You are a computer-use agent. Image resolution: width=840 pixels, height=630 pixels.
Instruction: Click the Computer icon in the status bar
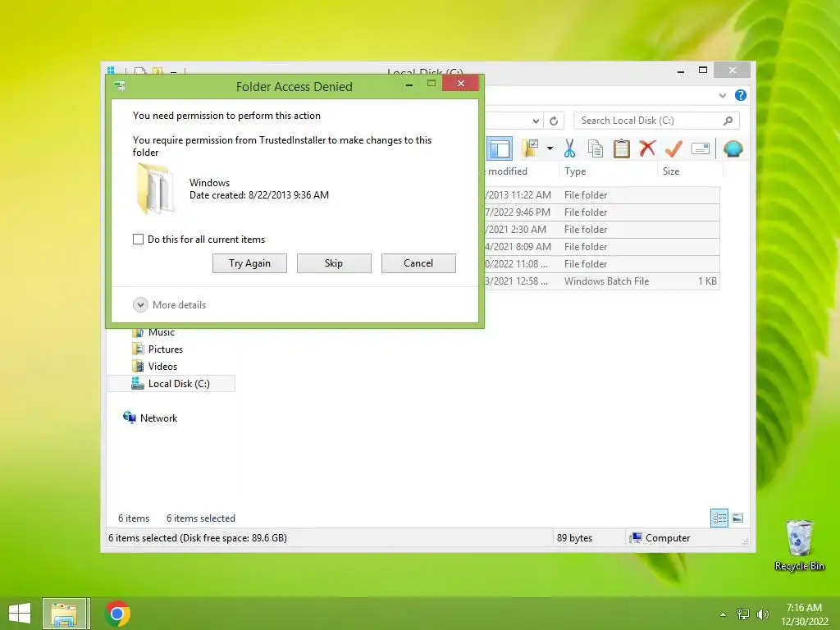(x=636, y=538)
